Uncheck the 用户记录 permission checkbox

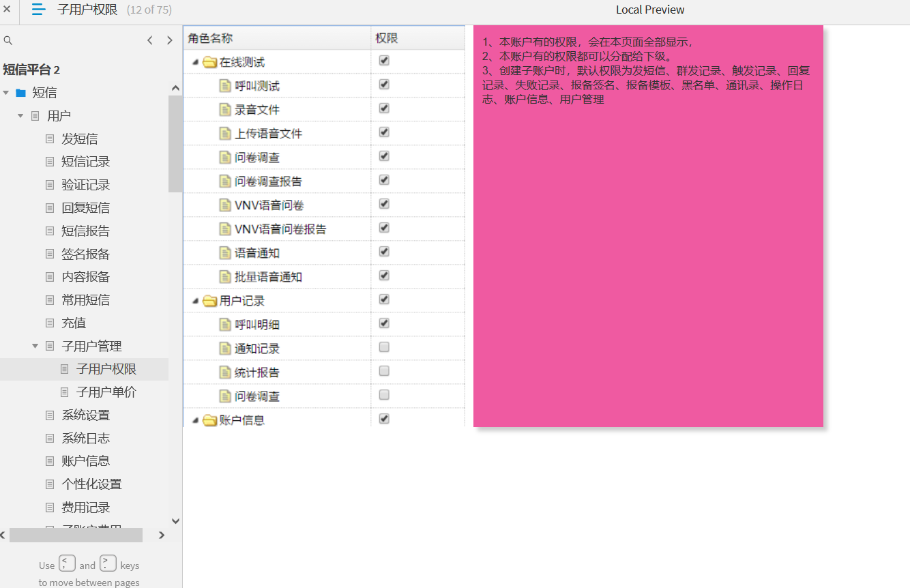click(x=384, y=299)
